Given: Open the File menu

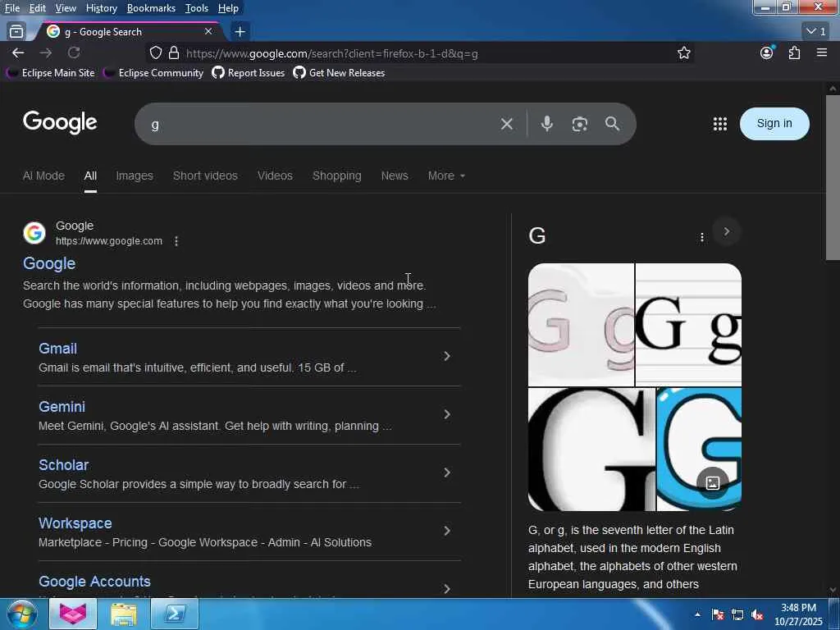Looking at the screenshot, I should coord(12,8).
